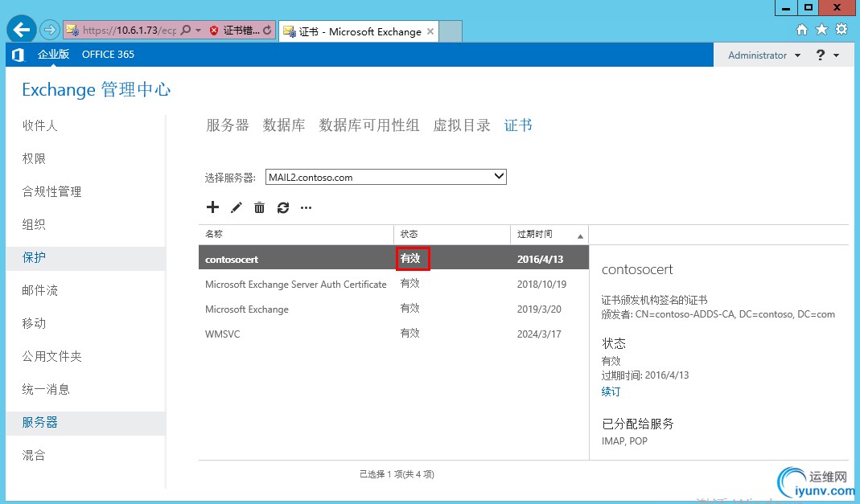
Task: Select Microsoft Exchange Server Auth Certificate row
Action: point(393,285)
